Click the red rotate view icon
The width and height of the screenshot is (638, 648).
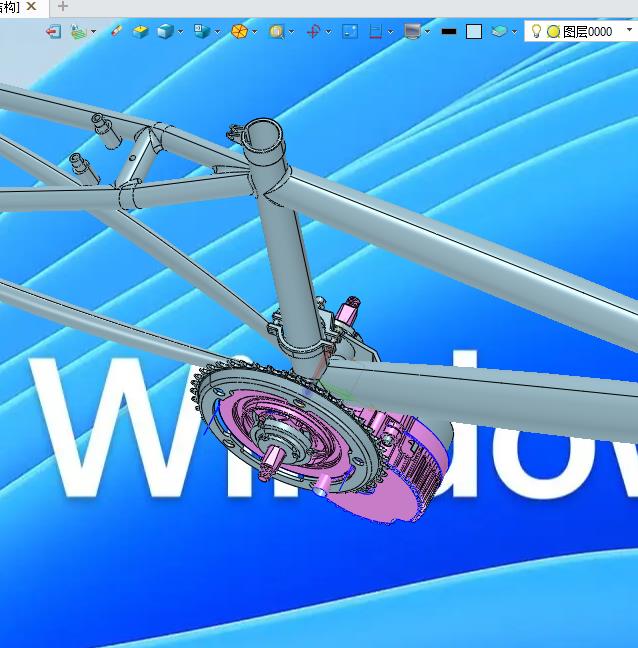click(314, 31)
